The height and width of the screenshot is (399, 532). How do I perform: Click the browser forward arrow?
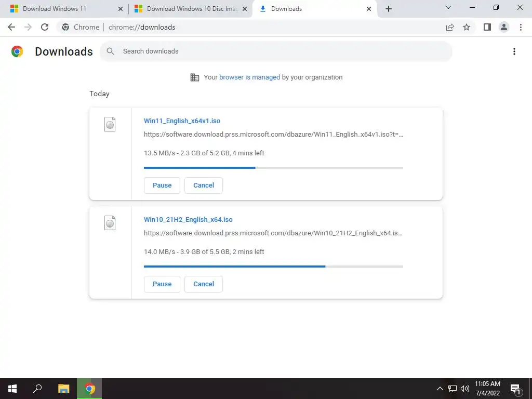point(28,27)
